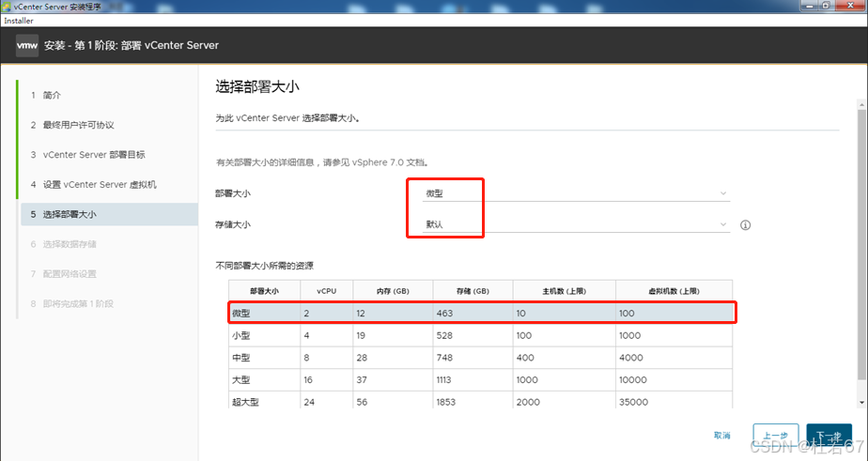Click host limit 400 cell
This screenshot has height=461, width=868.
coord(564,358)
